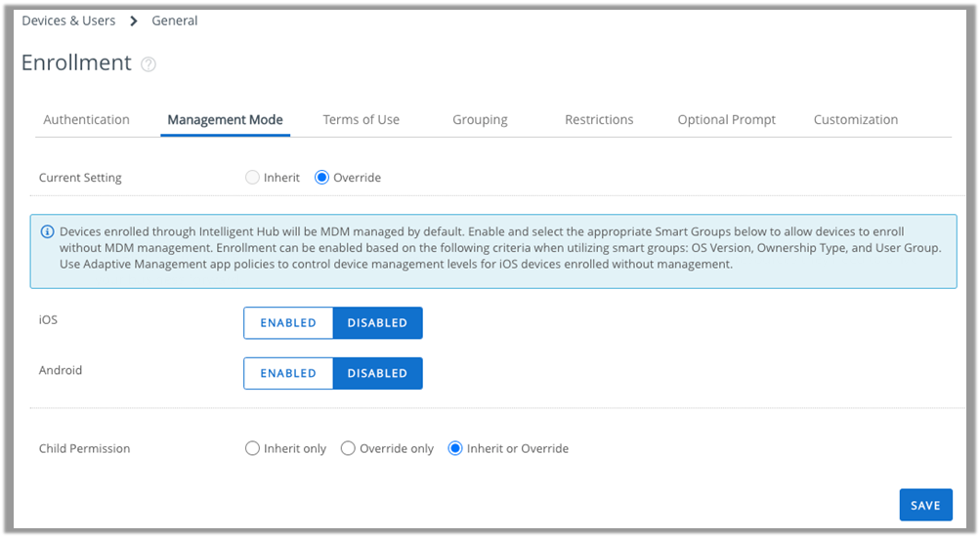Image resolution: width=980 pixels, height=538 pixels.
Task: Select the Override radio for Current Setting
Action: pyautogui.click(x=322, y=178)
